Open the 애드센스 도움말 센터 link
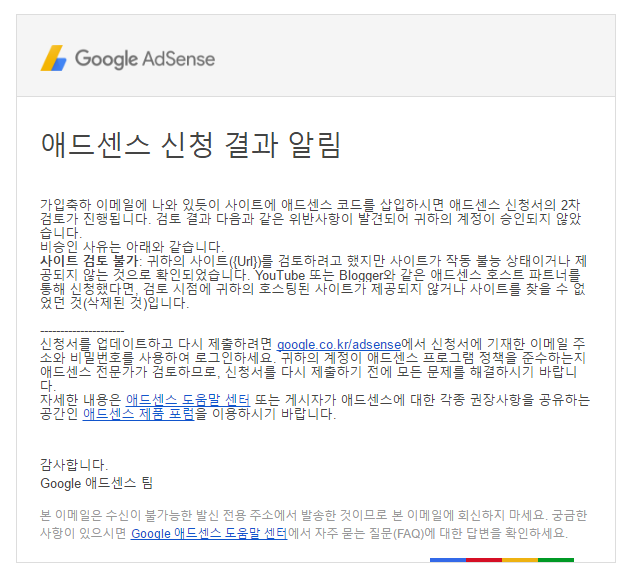This screenshot has width=632, height=575. point(188,400)
